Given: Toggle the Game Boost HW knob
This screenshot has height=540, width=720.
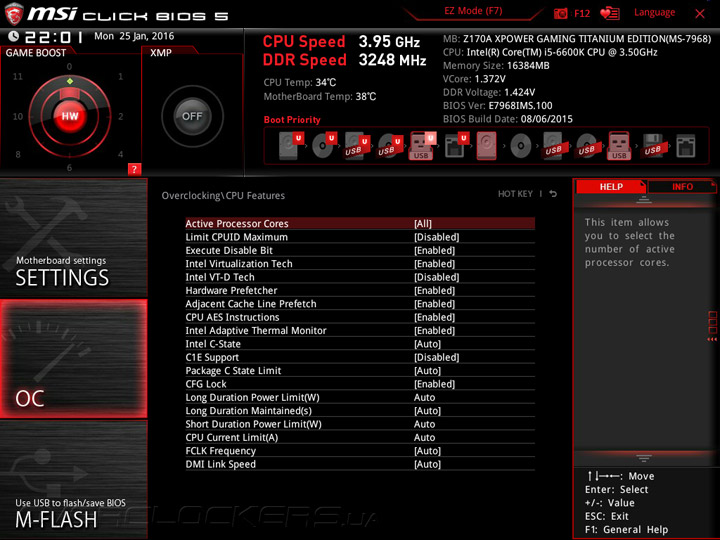Looking at the screenshot, I should (70, 116).
